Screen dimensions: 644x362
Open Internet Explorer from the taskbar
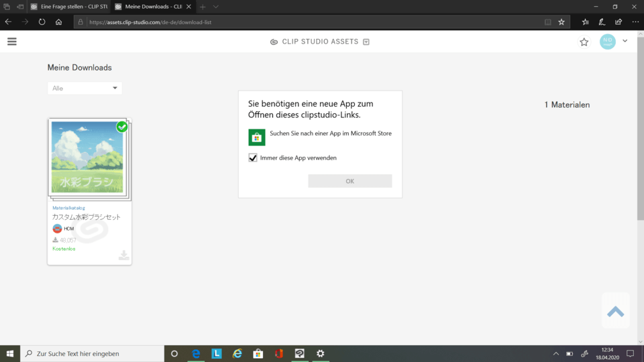(237, 353)
